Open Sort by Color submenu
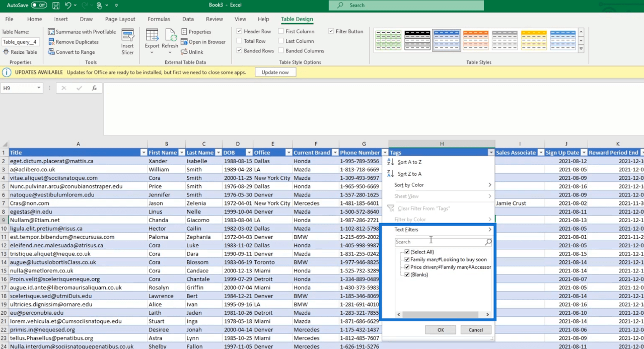This screenshot has width=644, height=349. (x=438, y=185)
